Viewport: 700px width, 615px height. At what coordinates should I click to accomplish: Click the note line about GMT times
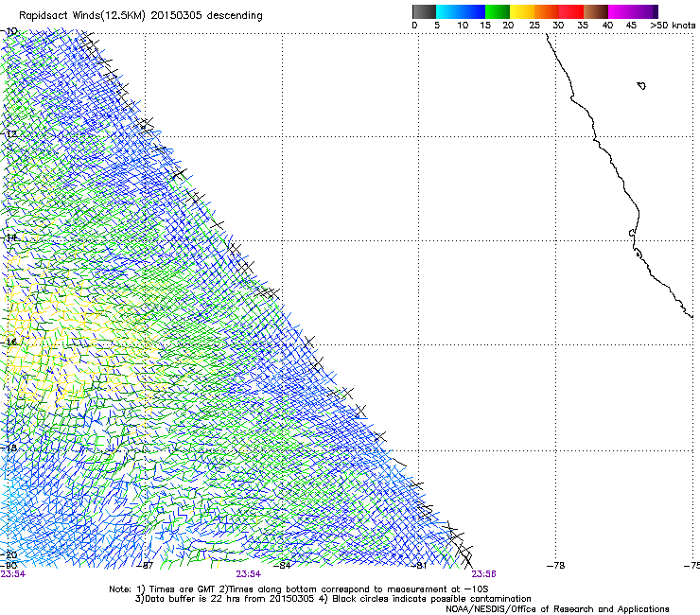[298, 589]
